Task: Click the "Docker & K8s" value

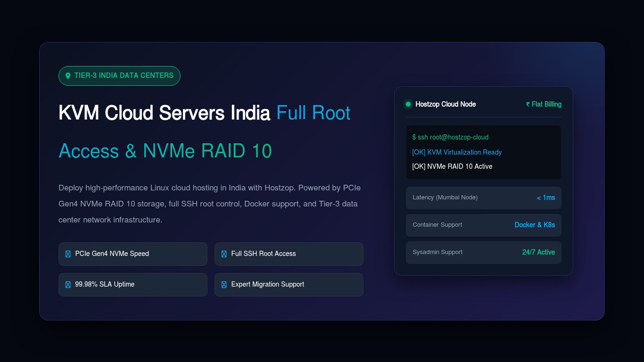Action: coord(535,225)
